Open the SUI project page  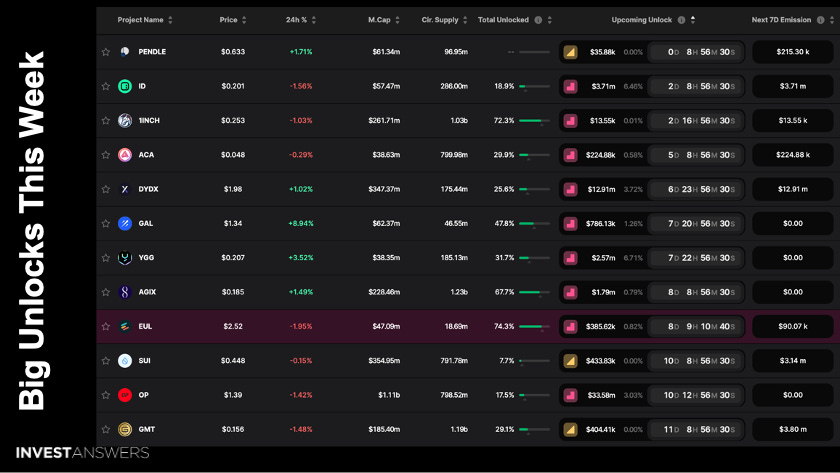point(144,361)
